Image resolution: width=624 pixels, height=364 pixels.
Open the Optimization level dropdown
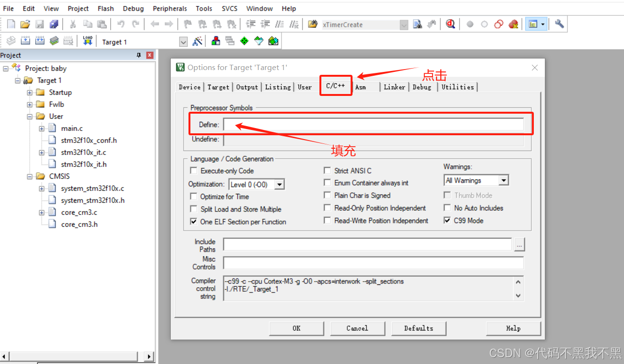click(280, 184)
